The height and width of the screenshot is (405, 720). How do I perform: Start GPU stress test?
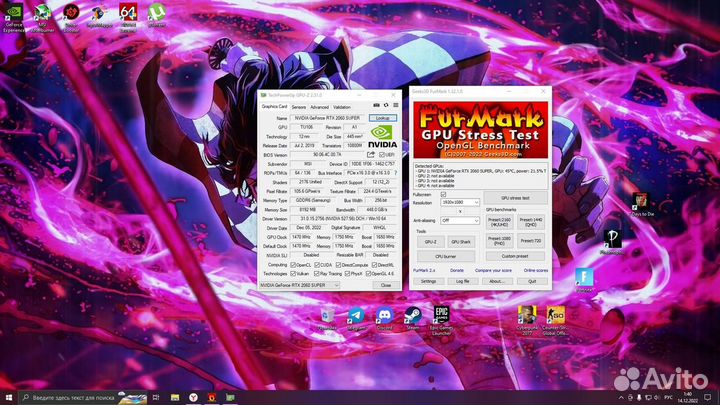[515, 198]
